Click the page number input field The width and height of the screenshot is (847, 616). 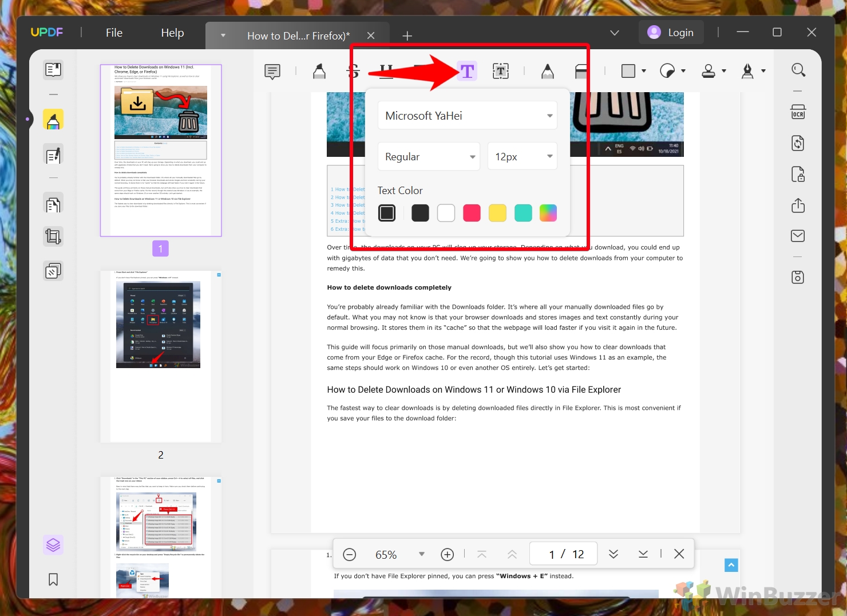pos(564,554)
